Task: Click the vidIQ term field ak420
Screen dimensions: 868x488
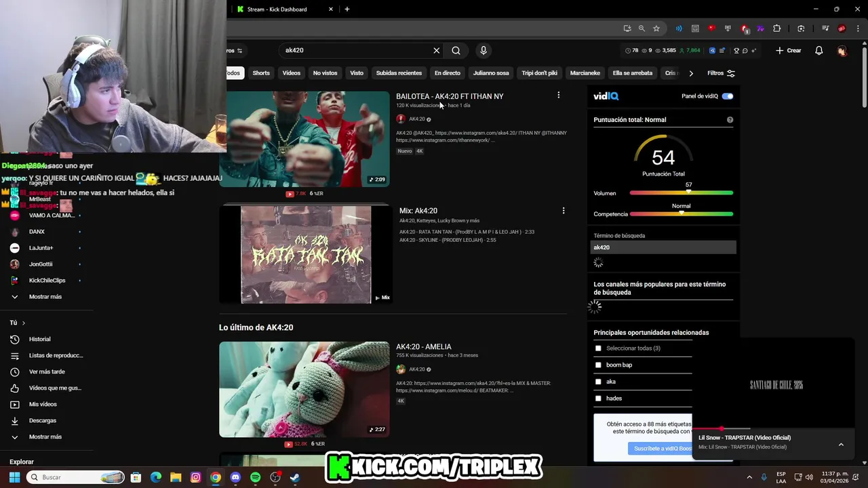Action: point(663,247)
